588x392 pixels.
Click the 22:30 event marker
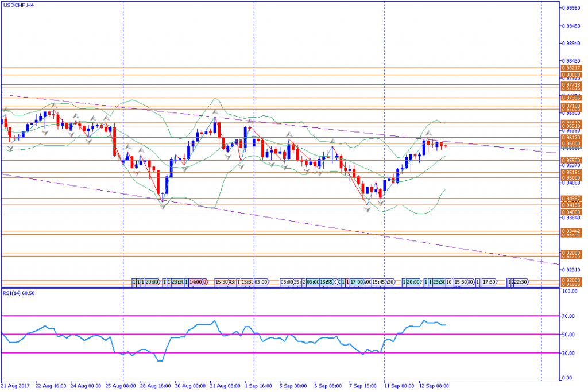pyautogui.click(x=520, y=282)
